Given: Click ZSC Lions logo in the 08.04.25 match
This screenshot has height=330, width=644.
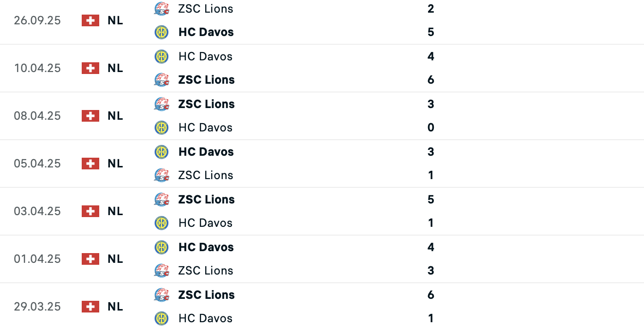Looking at the screenshot, I should tap(161, 104).
